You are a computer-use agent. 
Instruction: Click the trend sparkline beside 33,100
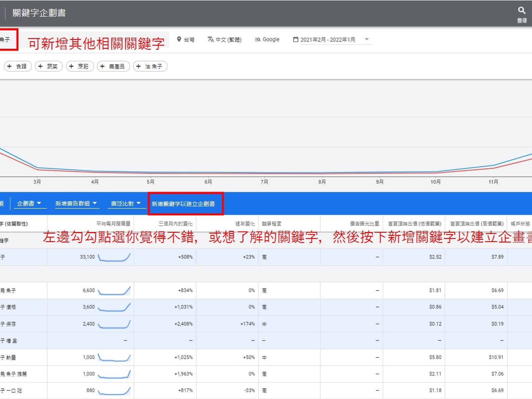(x=114, y=257)
